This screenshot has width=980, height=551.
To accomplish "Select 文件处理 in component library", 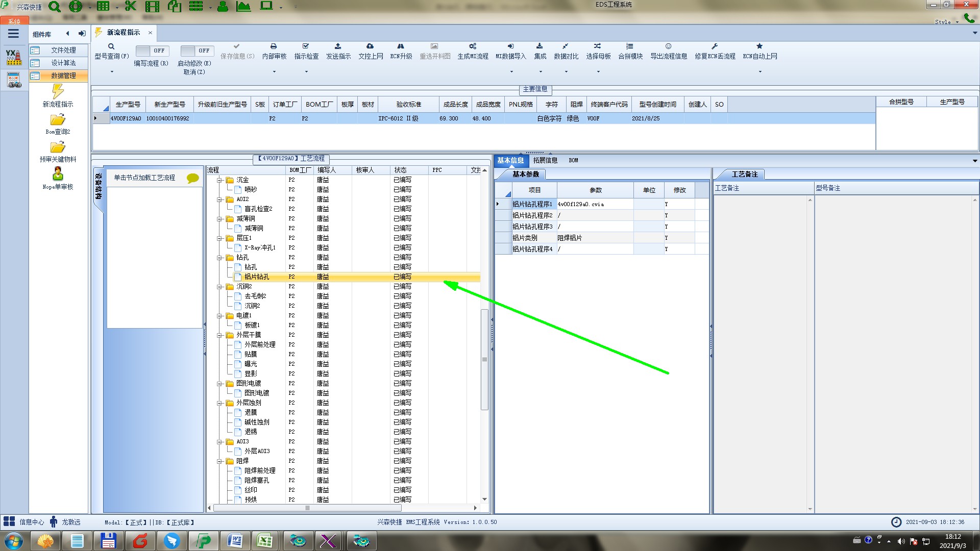I will pyautogui.click(x=63, y=50).
